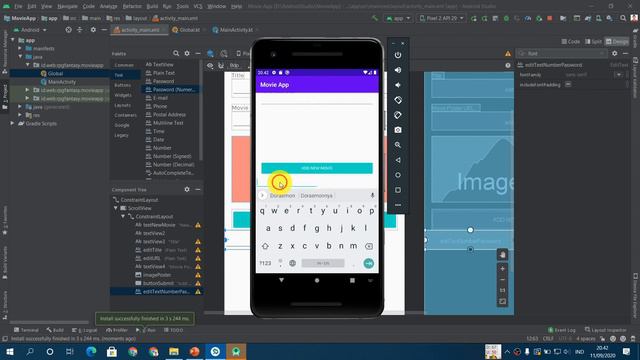Toggle the includeFontPadding attribute checkbox

568,84
